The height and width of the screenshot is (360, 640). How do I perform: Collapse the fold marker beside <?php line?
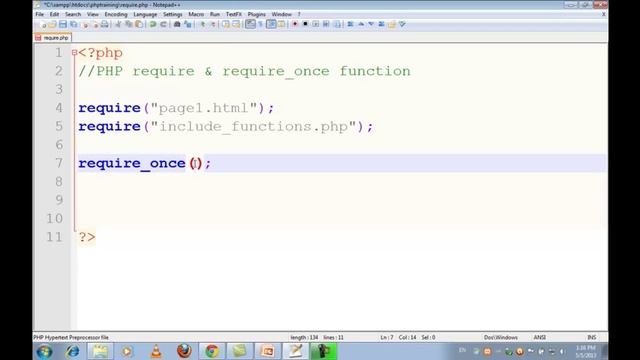pos(74,53)
